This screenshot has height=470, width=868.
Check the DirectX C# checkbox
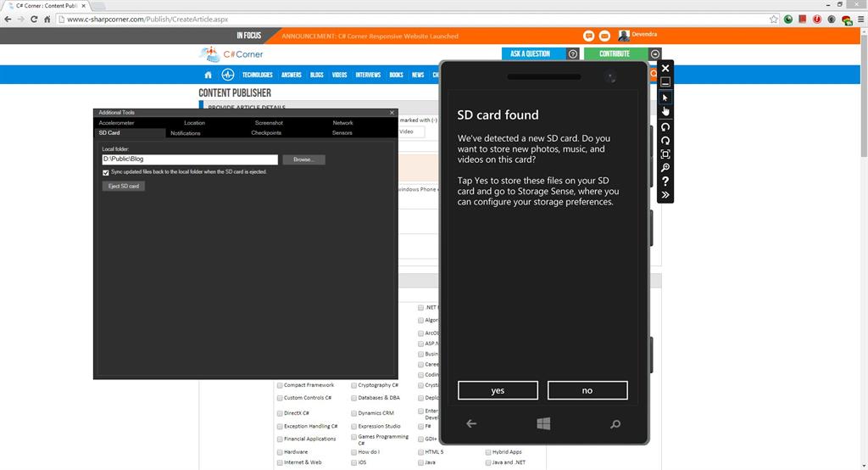coord(280,413)
